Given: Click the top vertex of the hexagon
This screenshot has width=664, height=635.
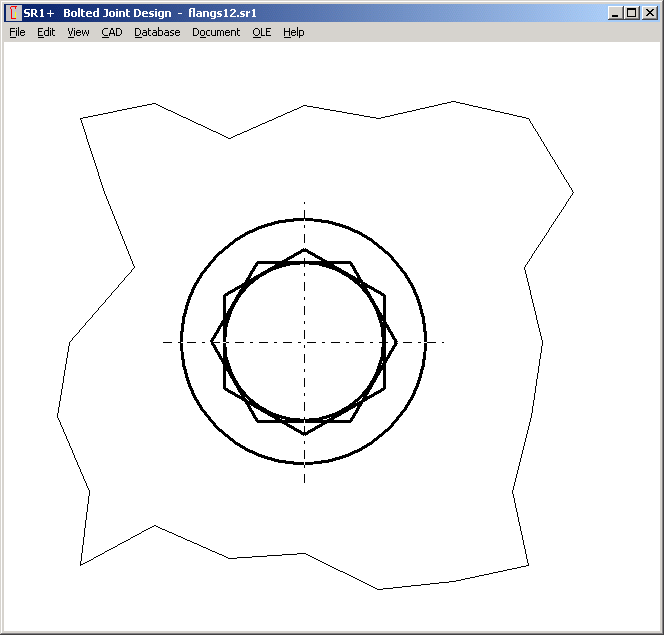Looking at the screenshot, I should (x=304, y=250).
